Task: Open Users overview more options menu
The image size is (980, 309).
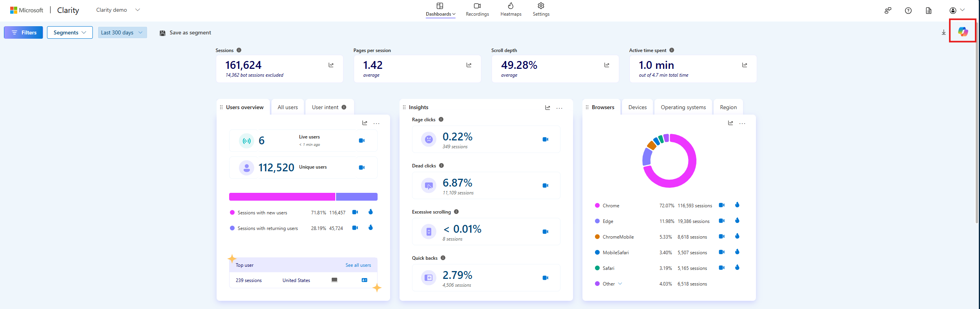Action: (x=376, y=123)
